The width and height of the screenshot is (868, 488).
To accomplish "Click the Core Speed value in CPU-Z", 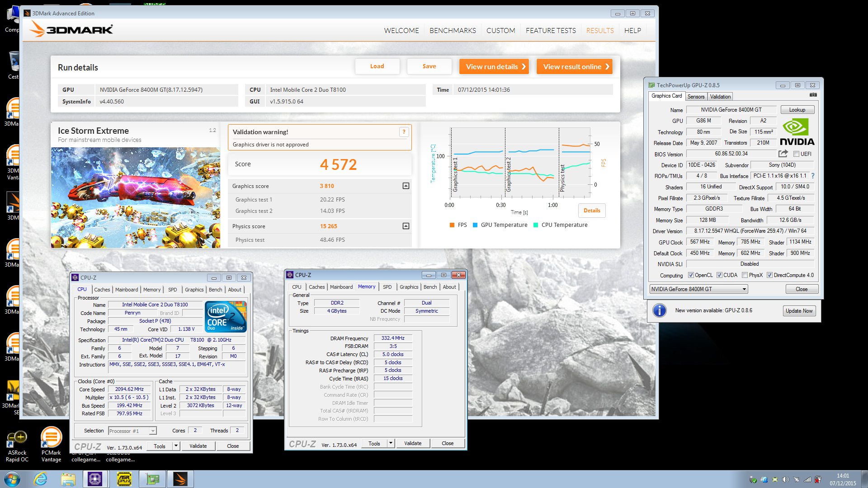I will (x=129, y=389).
